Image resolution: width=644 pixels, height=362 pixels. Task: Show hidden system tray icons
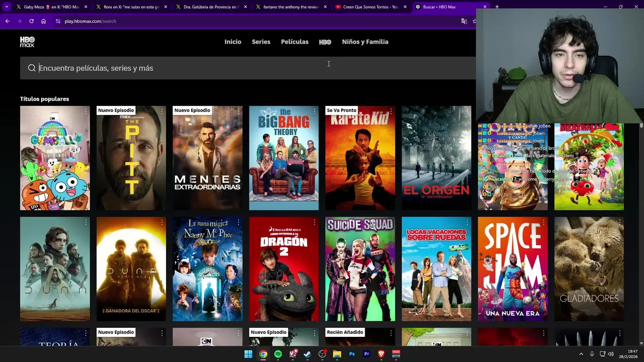coord(581,354)
